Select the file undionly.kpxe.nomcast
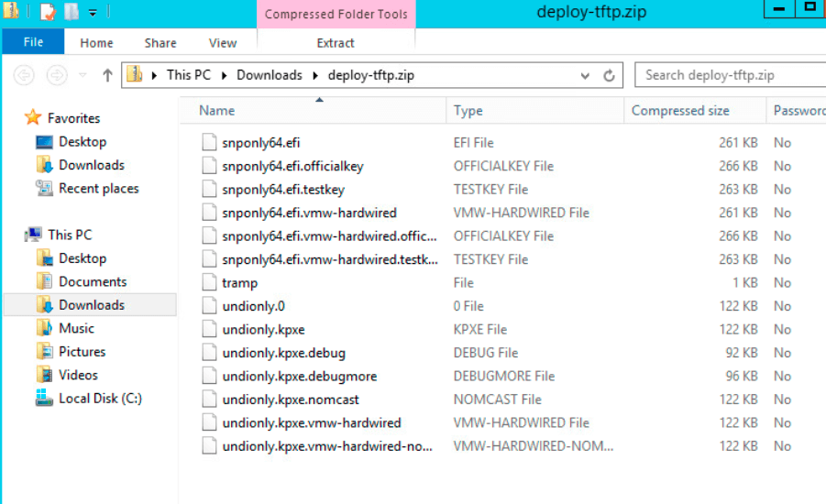Screen dimensions: 826x504 [291, 400]
